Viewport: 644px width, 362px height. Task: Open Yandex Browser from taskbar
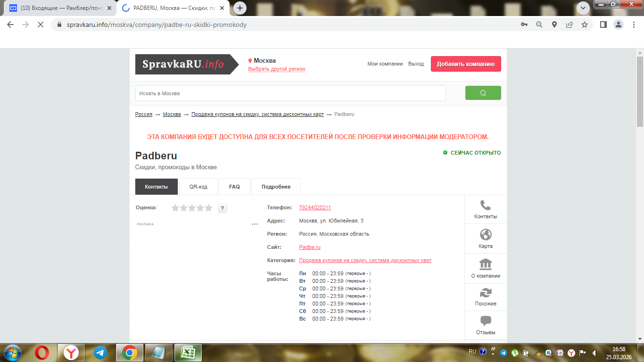71,353
